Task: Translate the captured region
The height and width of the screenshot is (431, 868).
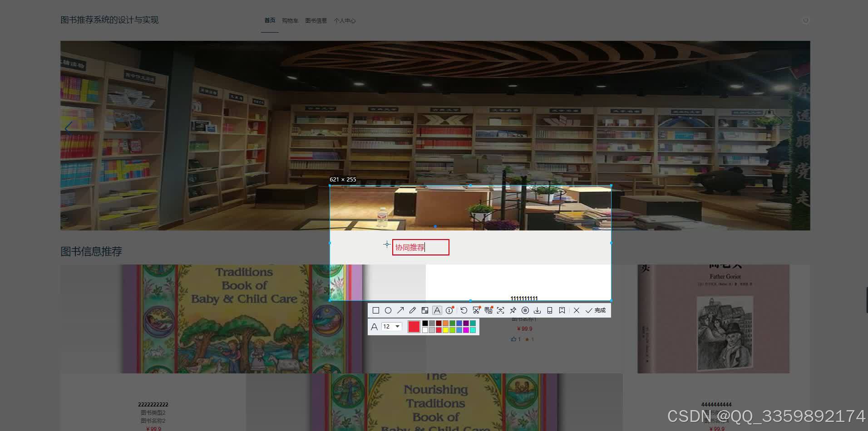Action: (x=488, y=310)
